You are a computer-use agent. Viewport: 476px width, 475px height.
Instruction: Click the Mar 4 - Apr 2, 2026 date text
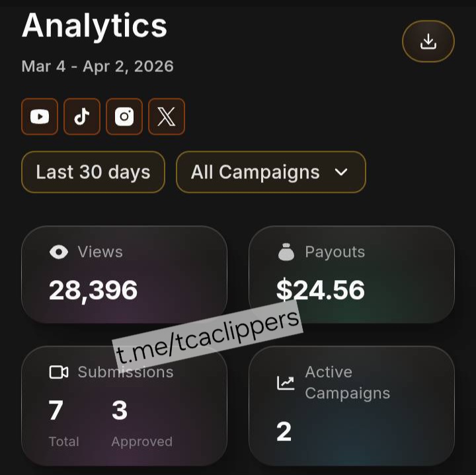[98, 67]
